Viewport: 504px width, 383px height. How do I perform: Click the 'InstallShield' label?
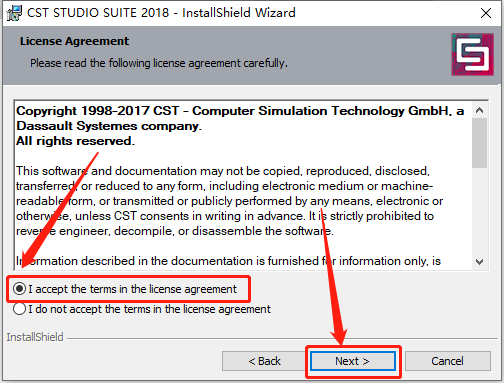[35, 337]
